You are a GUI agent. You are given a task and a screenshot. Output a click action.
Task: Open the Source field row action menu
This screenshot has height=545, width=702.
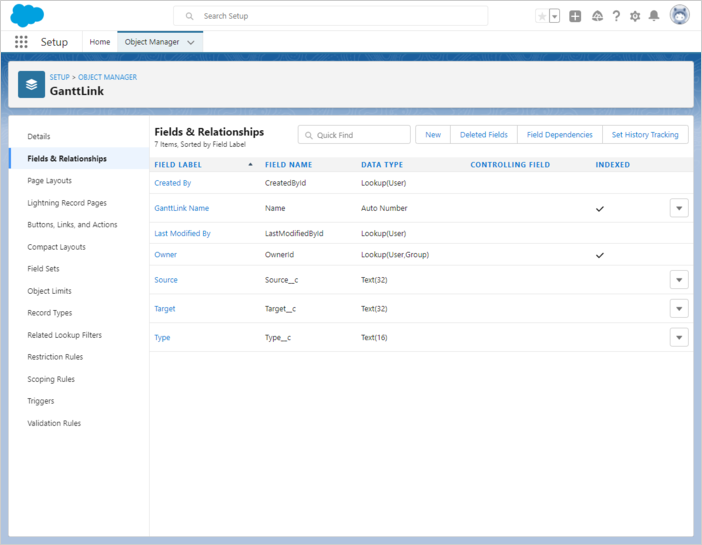click(x=679, y=280)
